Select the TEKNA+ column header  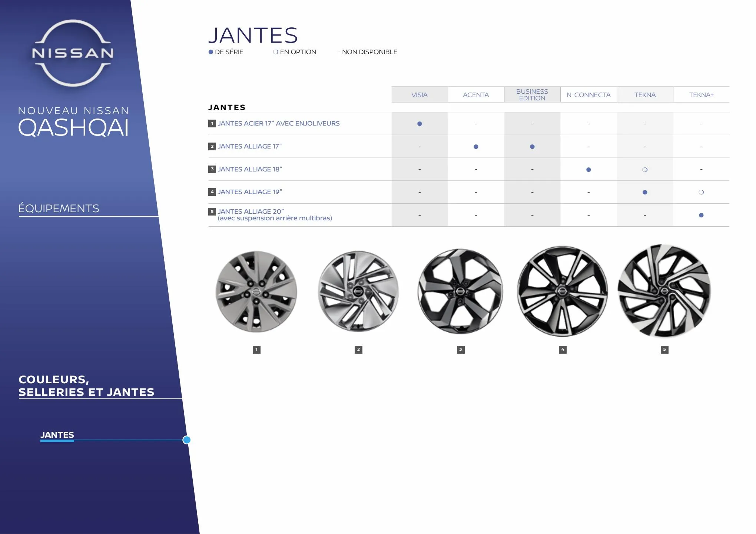point(701,95)
